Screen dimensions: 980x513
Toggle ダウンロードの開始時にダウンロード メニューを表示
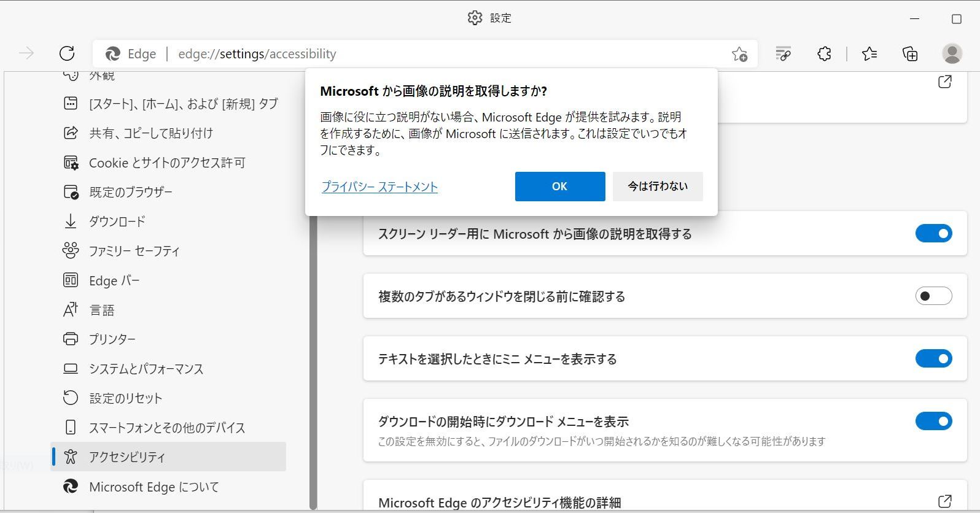933,421
